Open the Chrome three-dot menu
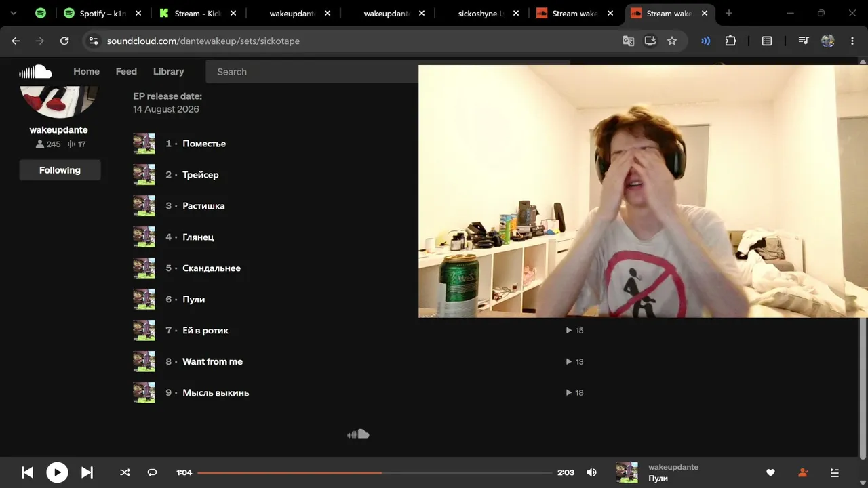The image size is (868, 488). tap(852, 41)
